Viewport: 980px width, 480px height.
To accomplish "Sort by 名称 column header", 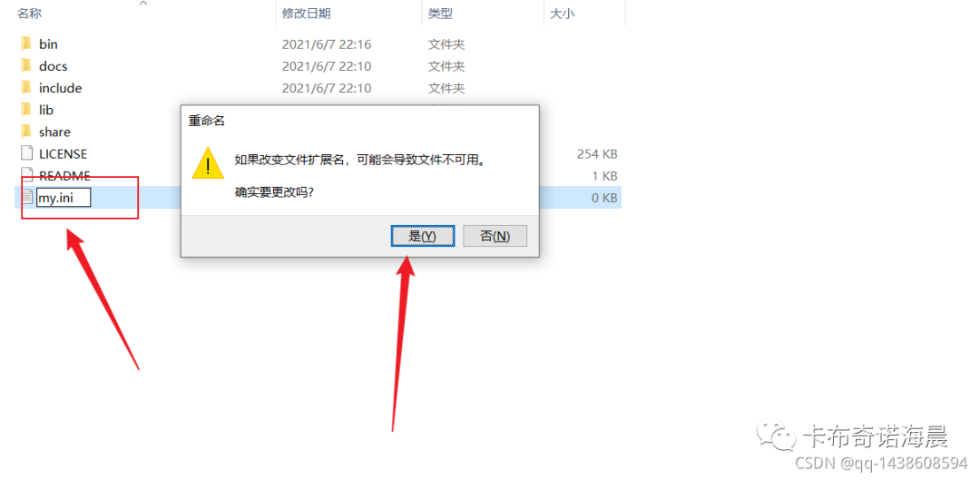I will click(x=29, y=13).
